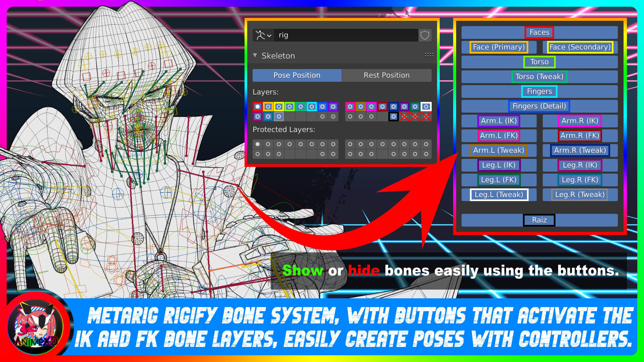Toggle the yellow-bordered bone layer swatch
The width and height of the screenshot is (644, 362).
[x=279, y=107]
